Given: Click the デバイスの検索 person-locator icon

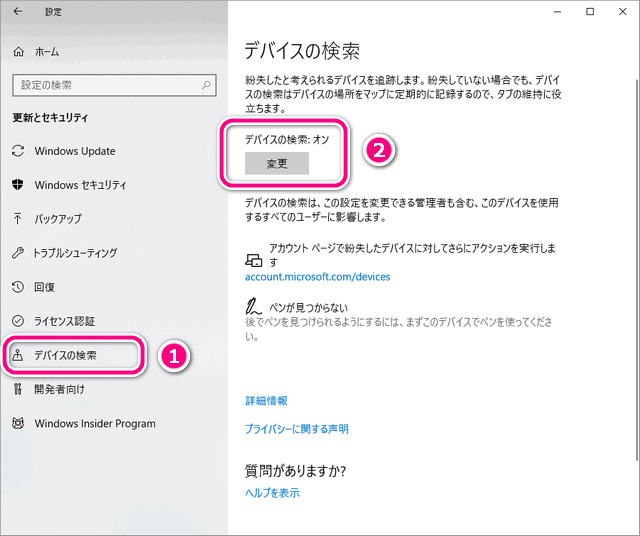Looking at the screenshot, I should pyautogui.click(x=18, y=355).
